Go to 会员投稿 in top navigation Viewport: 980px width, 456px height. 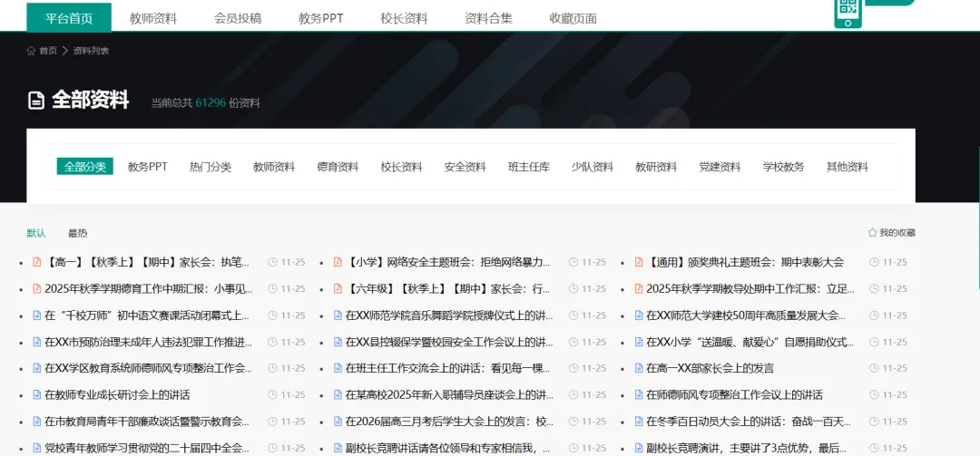pyautogui.click(x=238, y=18)
